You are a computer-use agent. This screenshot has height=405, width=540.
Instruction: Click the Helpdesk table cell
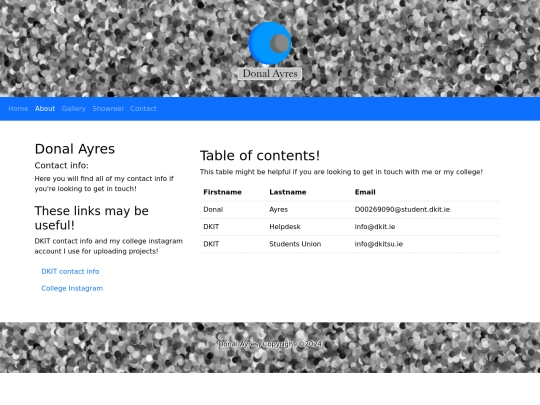[285, 227]
